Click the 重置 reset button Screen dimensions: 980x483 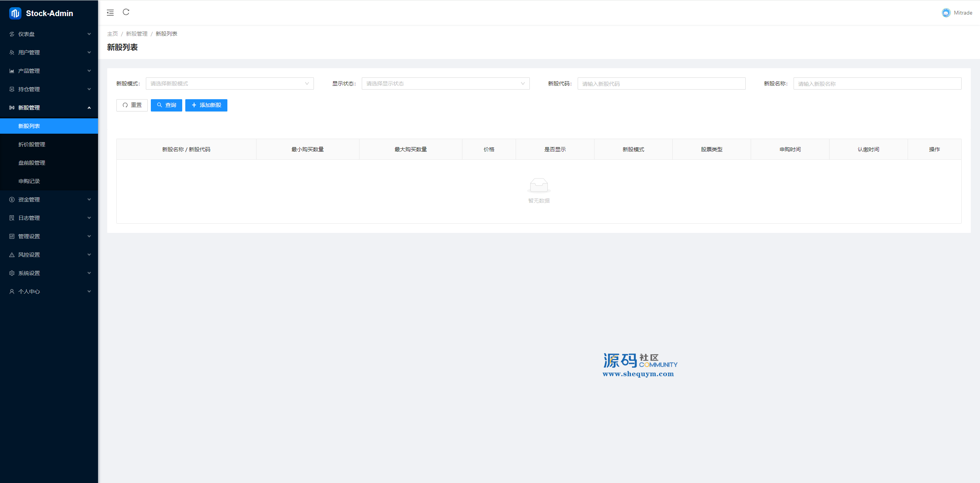click(x=132, y=105)
